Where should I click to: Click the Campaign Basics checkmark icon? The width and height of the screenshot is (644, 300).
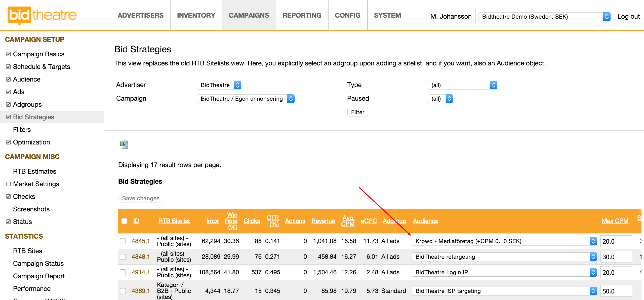coord(8,54)
